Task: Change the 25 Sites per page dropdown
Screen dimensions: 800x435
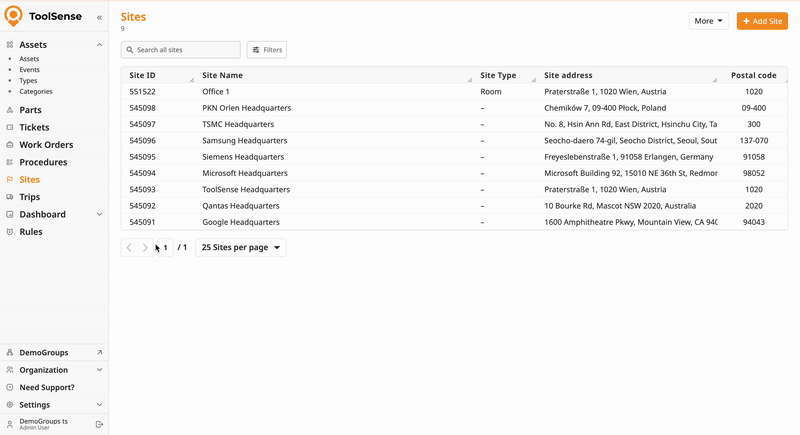Action: tap(241, 247)
